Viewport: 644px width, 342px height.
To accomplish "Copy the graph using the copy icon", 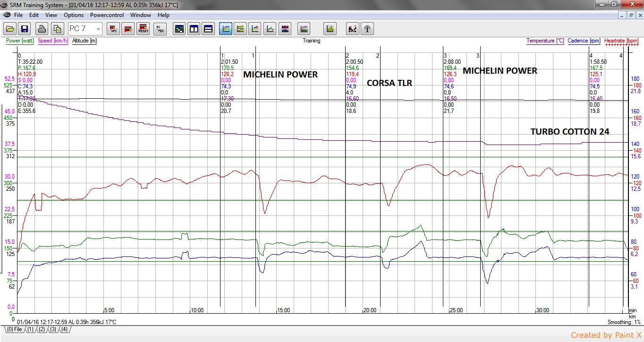I will [x=57, y=29].
